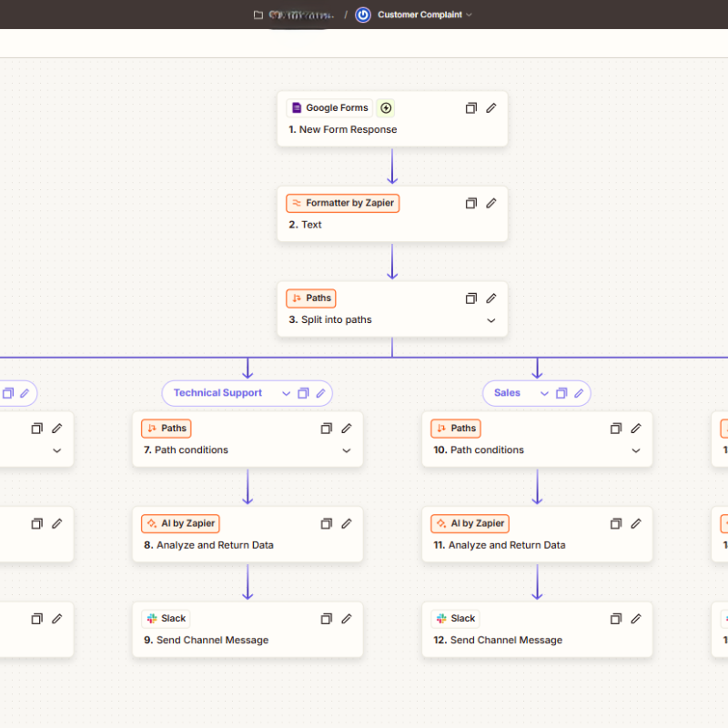Click the Formatter by Zapier badge
Screen dimensions: 728x728
[343, 203]
